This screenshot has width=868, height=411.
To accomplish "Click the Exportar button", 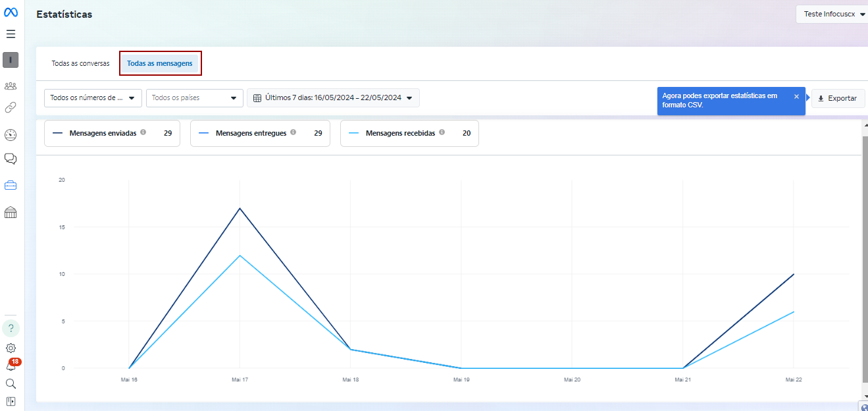I will pyautogui.click(x=837, y=98).
